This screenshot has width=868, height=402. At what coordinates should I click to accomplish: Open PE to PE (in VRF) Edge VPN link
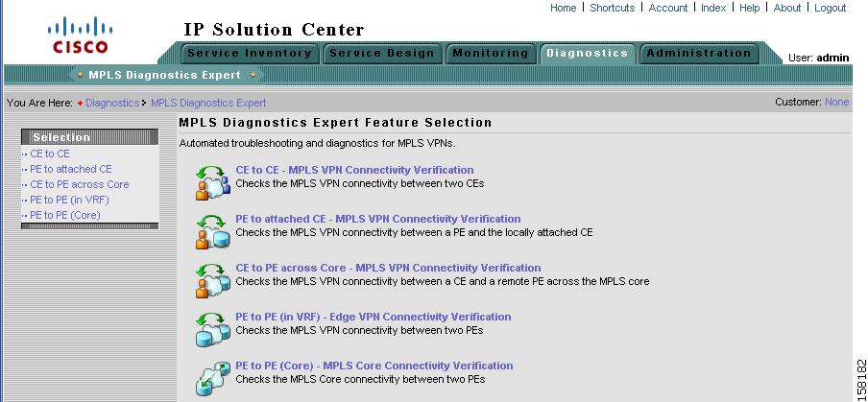pos(374,317)
